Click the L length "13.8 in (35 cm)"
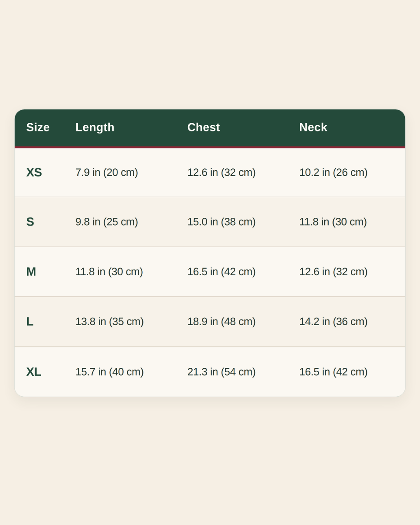The height and width of the screenshot is (525, 420). tap(109, 322)
